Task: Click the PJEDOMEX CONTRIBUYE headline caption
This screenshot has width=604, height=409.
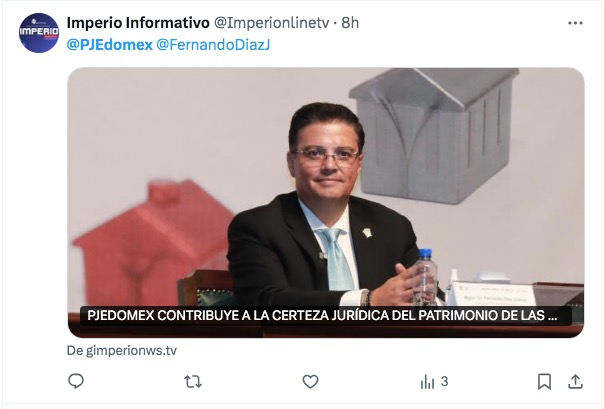Action: 322,315
